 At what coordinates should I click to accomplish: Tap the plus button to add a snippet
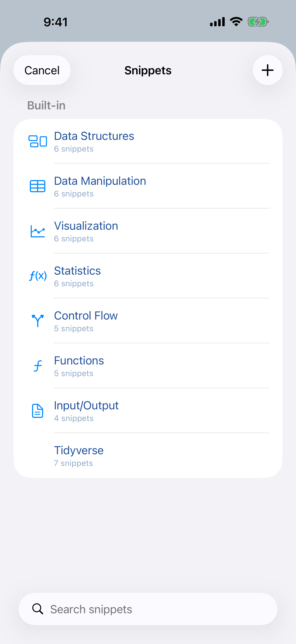click(267, 70)
